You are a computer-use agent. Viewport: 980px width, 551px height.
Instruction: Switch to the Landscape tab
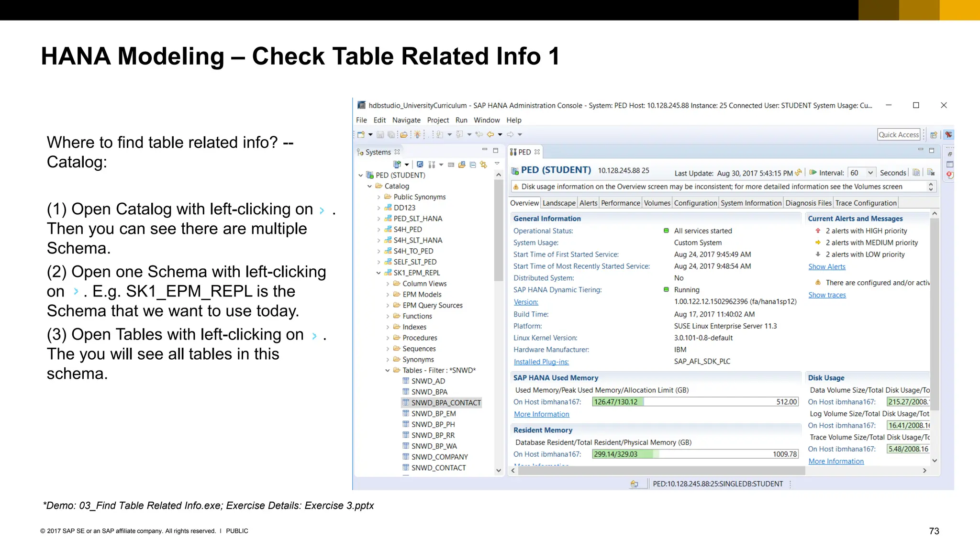(559, 203)
